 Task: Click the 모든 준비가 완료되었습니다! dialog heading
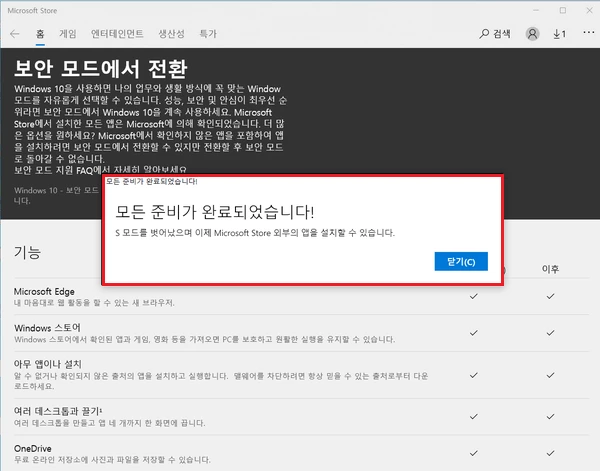point(215,212)
